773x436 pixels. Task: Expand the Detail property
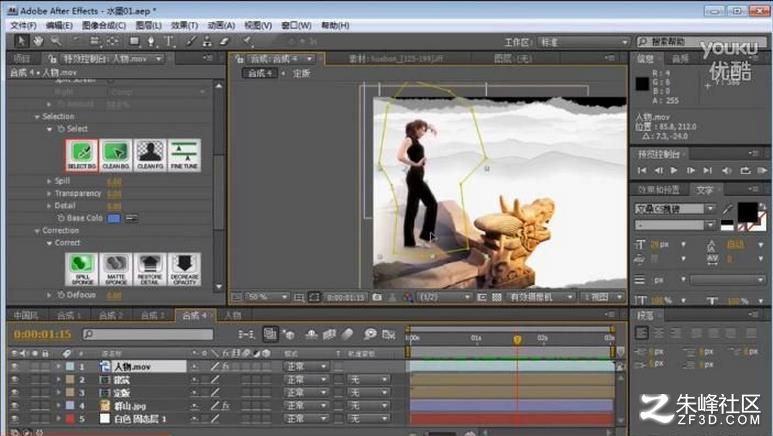(49, 206)
